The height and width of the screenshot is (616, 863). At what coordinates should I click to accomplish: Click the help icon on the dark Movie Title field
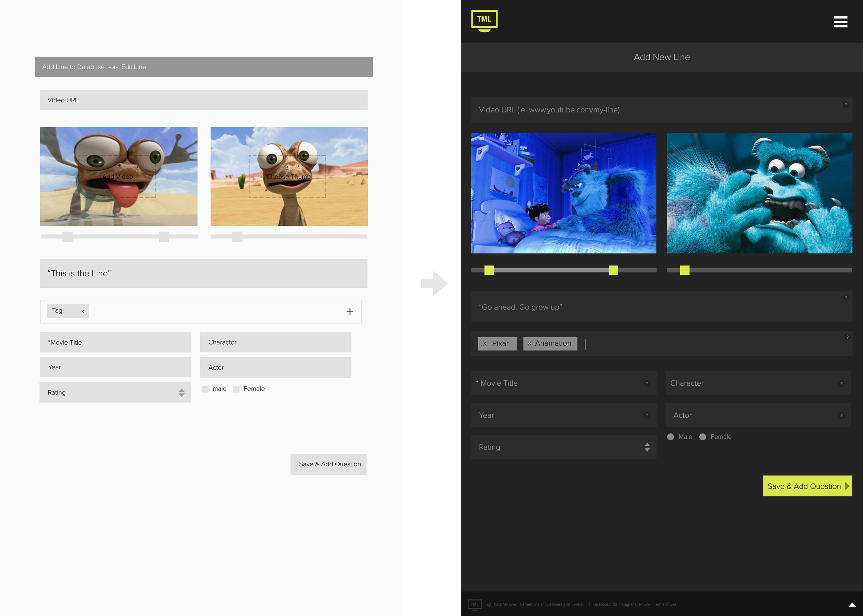click(x=647, y=383)
